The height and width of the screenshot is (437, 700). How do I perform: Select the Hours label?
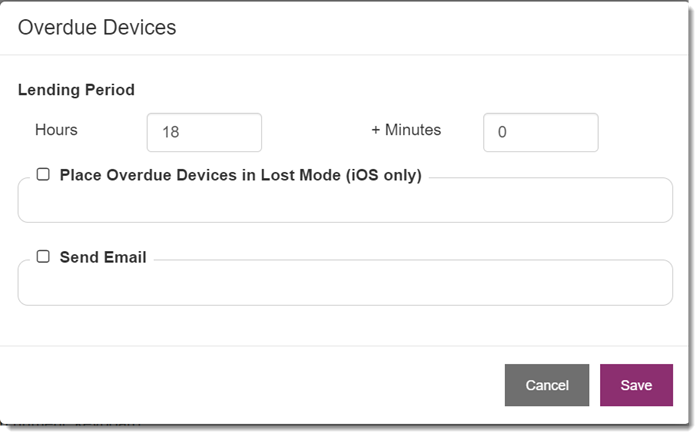56,130
